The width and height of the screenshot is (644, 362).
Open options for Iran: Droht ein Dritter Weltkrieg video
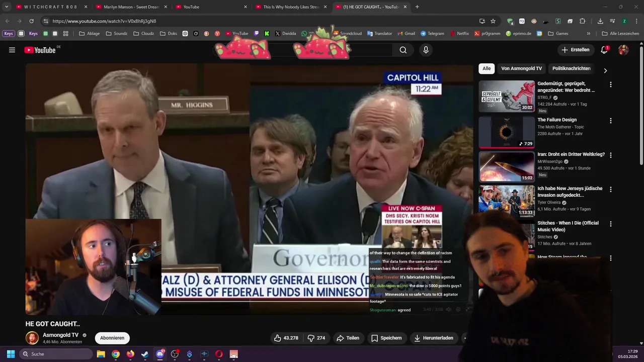611,155
